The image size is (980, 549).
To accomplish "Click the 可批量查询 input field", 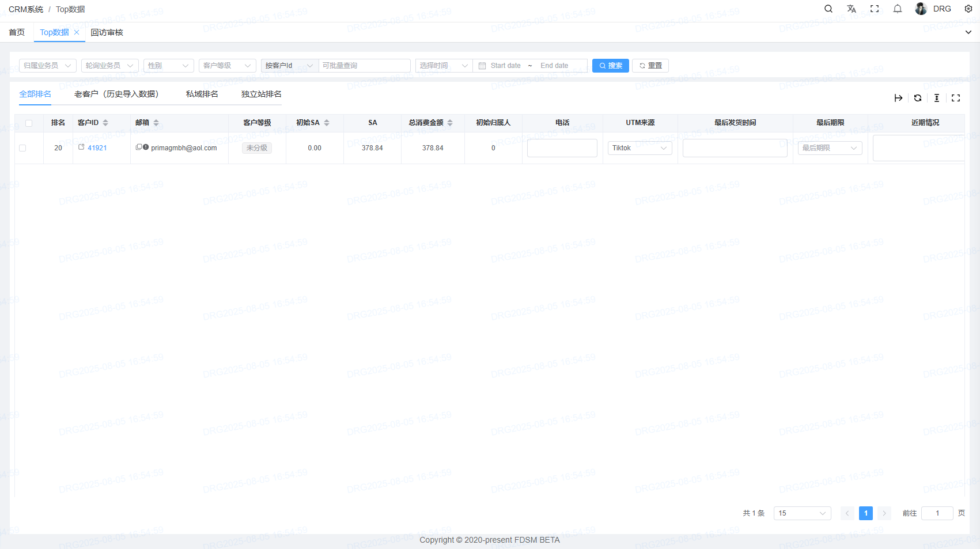I will (x=364, y=66).
